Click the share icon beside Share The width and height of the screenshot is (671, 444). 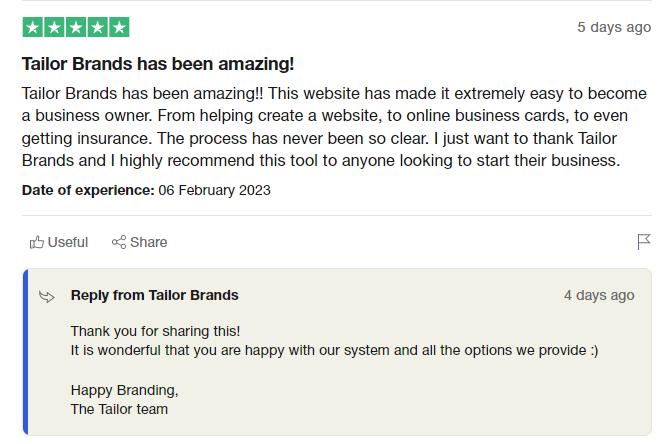(119, 242)
